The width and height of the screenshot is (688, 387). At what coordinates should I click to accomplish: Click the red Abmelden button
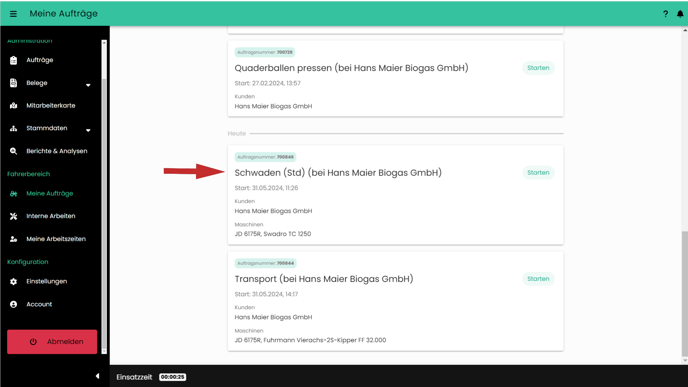point(52,342)
